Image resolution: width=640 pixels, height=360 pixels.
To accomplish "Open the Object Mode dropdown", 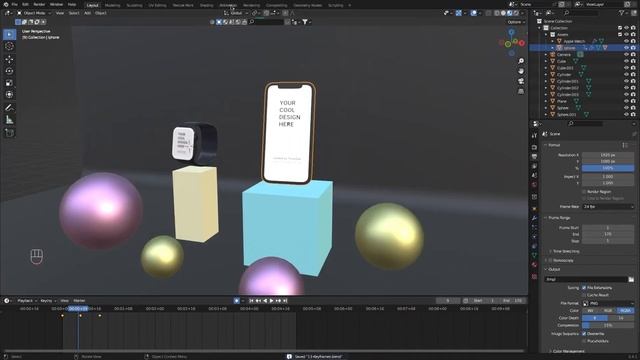I will click(34, 13).
